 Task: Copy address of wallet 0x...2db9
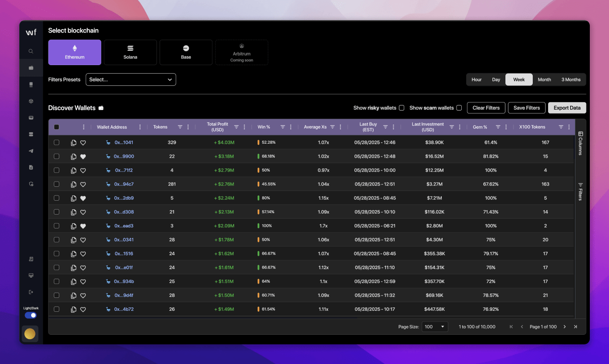click(73, 198)
